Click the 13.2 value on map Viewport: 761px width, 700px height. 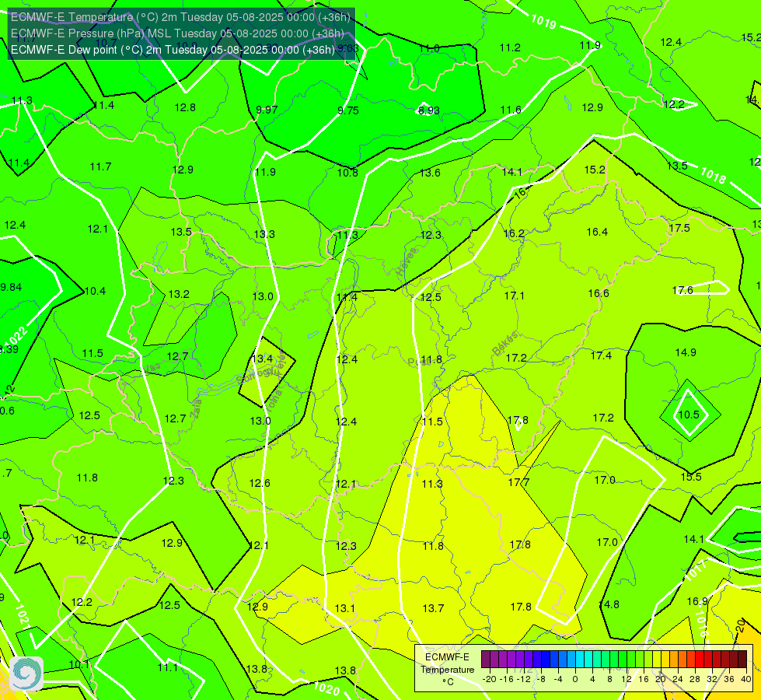[x=179, y=294]
